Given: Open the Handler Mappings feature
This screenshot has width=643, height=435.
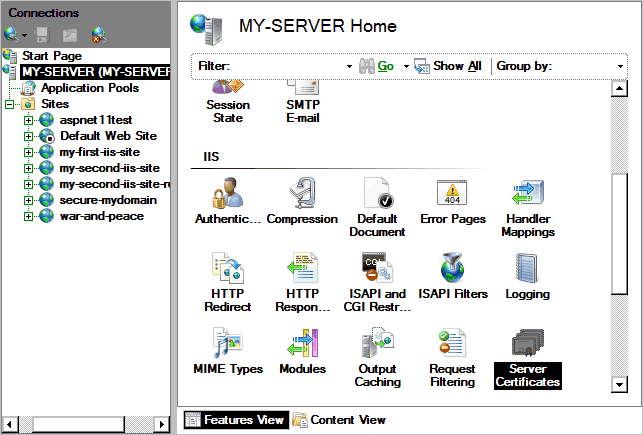Looking at the screenshot, I should pos(528,207).
